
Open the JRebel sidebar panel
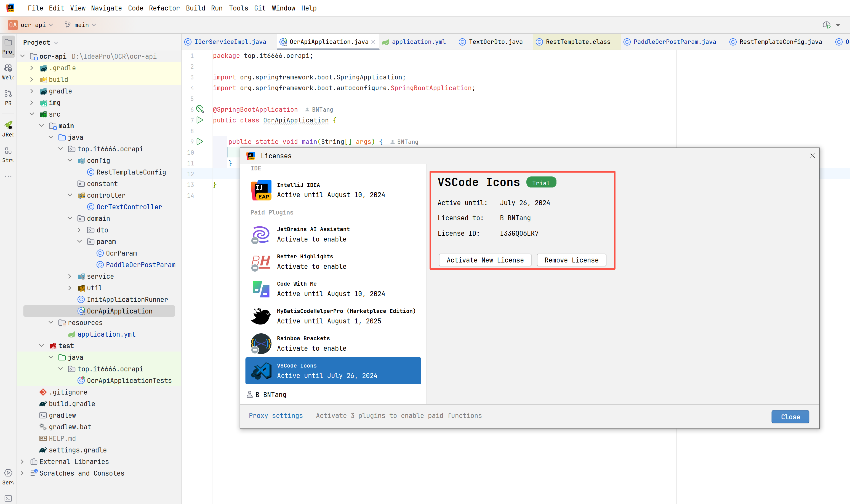click(8, 129)
